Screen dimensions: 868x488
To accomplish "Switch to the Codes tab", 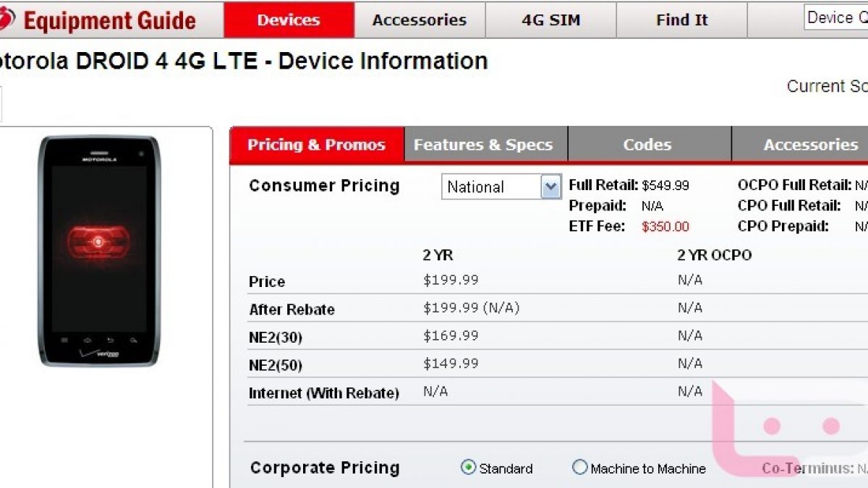I will [x=647, y=145].
